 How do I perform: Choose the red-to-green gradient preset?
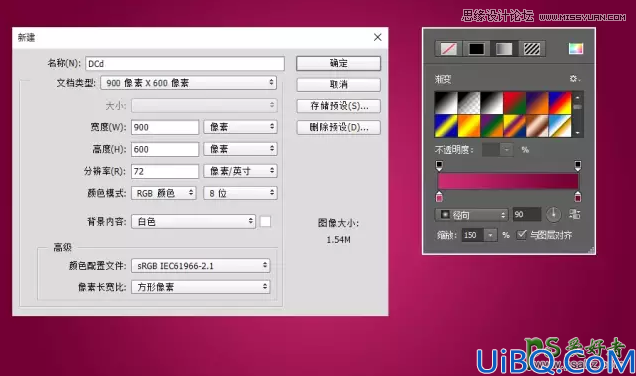[x=514, y=103]
